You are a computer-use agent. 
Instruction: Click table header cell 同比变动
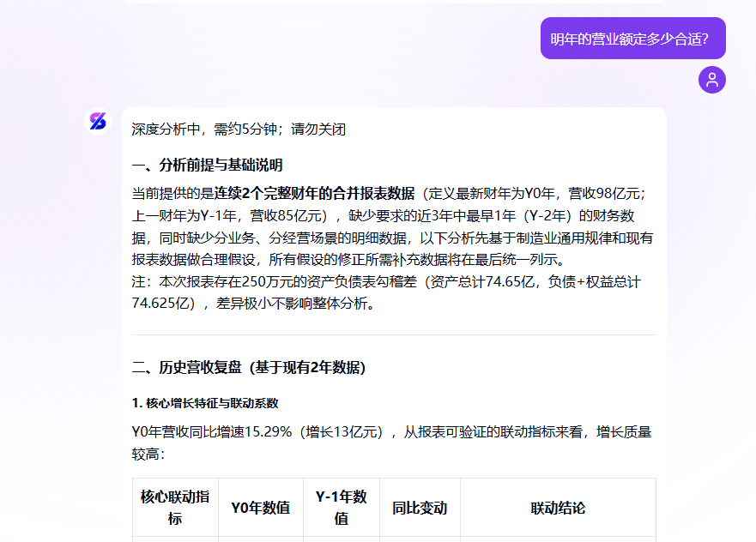coord(420,507)
